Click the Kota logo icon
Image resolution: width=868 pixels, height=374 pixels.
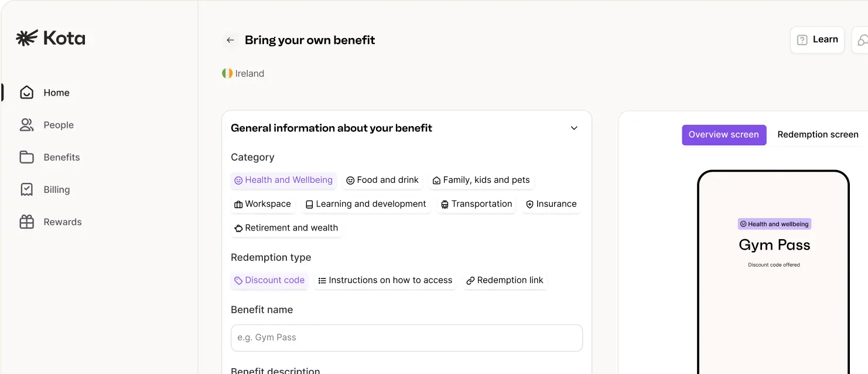(x=27, y=38)
